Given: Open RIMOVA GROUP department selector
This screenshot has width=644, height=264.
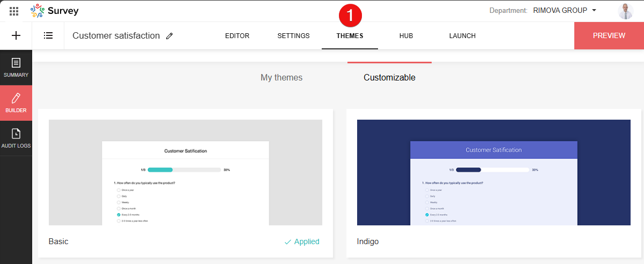Looking at the screenshot, I should (x=559, y=10).
